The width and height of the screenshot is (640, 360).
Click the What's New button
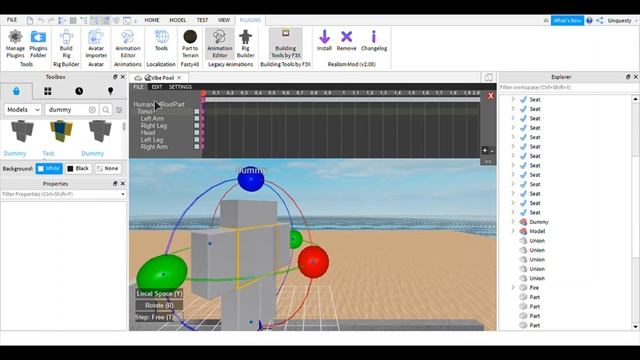coord(567,20)
